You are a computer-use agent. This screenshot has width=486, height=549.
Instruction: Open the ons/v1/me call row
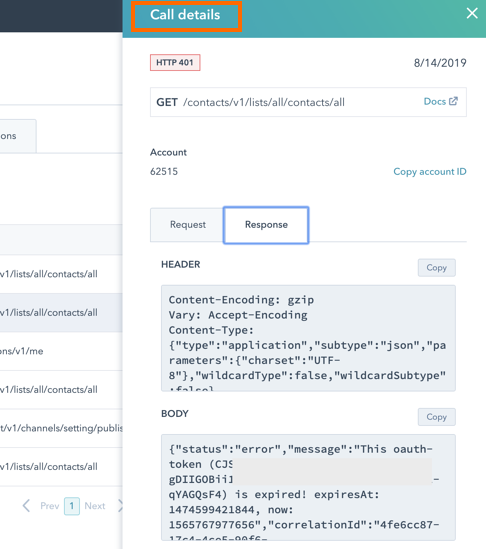click(x=61, y=351)
